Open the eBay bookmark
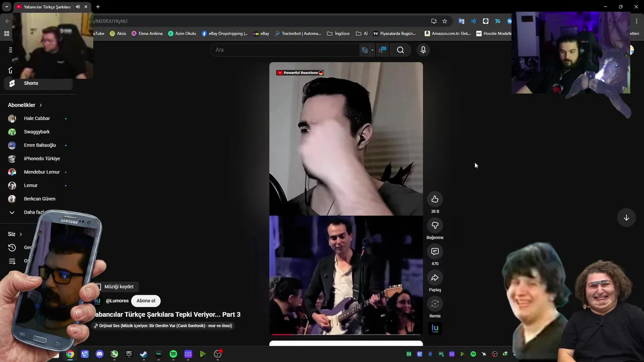 click(x=261, y=34)
